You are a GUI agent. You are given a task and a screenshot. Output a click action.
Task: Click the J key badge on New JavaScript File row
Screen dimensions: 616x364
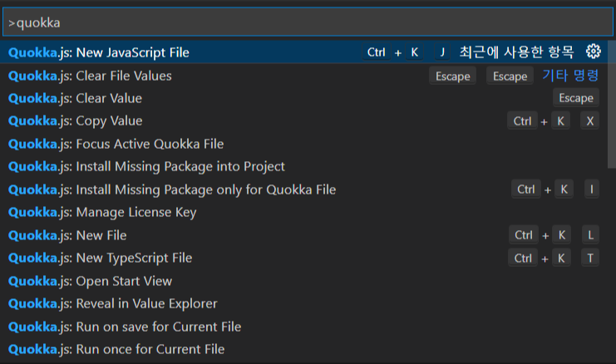pyautogui.click(x=442, y=52)
